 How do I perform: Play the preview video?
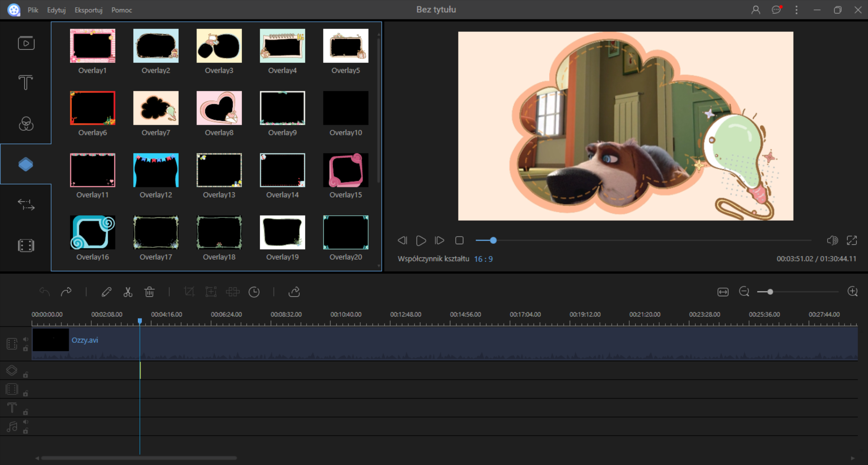click(421, 241)
